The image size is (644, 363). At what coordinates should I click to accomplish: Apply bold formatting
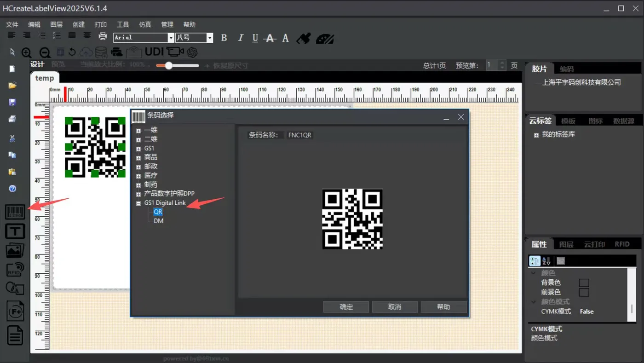(224, 38)
